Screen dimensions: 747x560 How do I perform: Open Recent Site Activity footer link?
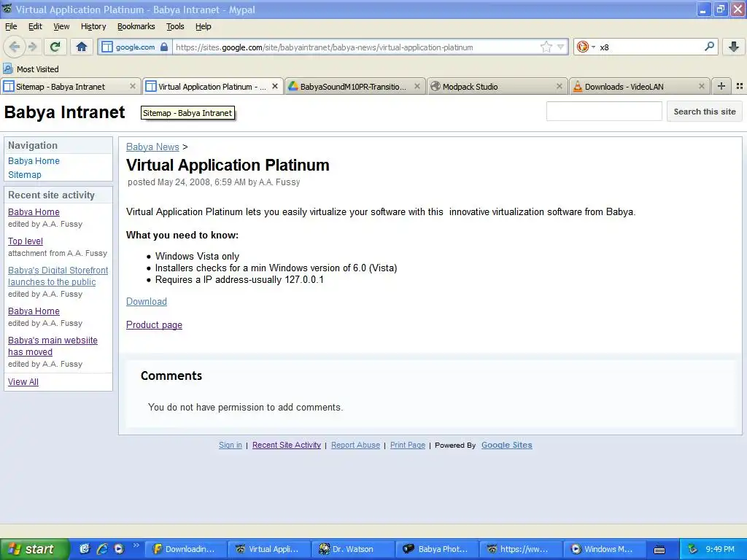pos(286,445)
